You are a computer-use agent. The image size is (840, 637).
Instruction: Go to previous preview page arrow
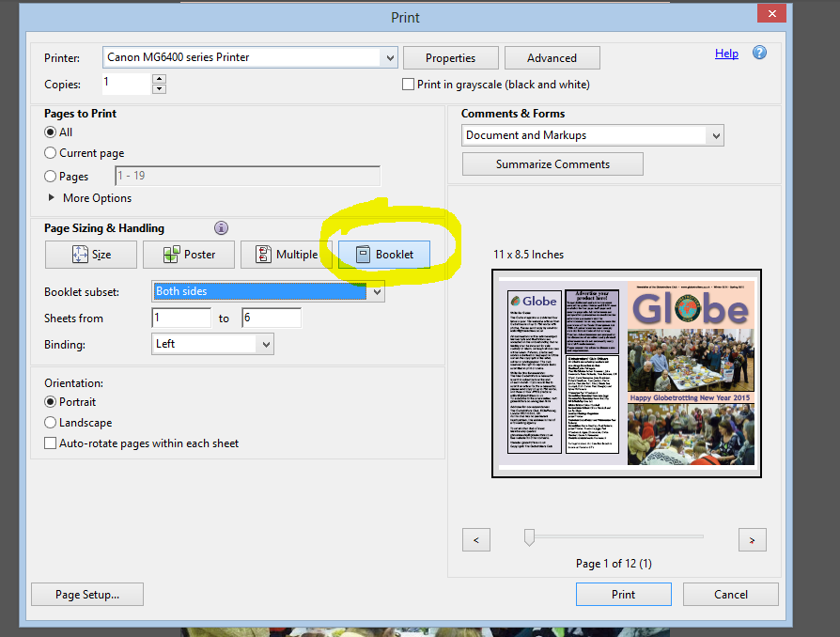[476, 539]
